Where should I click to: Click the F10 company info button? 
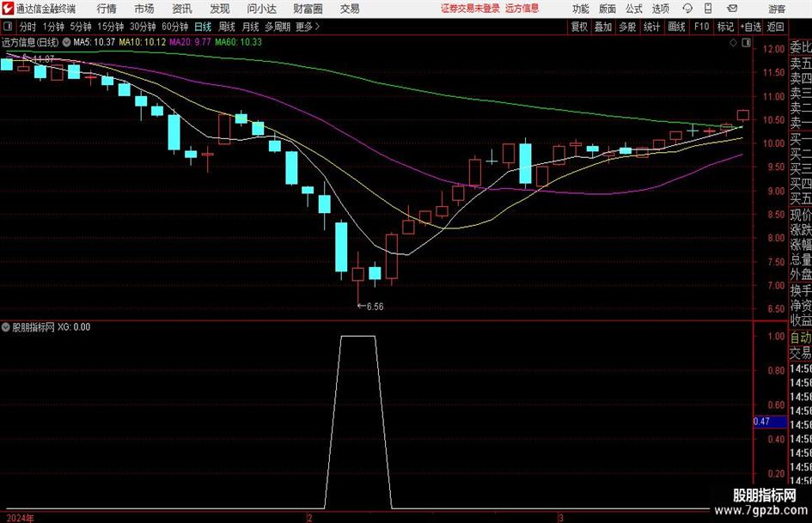click(701, 27)
